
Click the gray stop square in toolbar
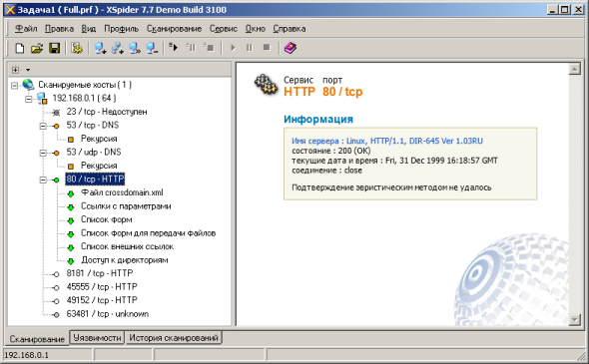tap(267, 47)
